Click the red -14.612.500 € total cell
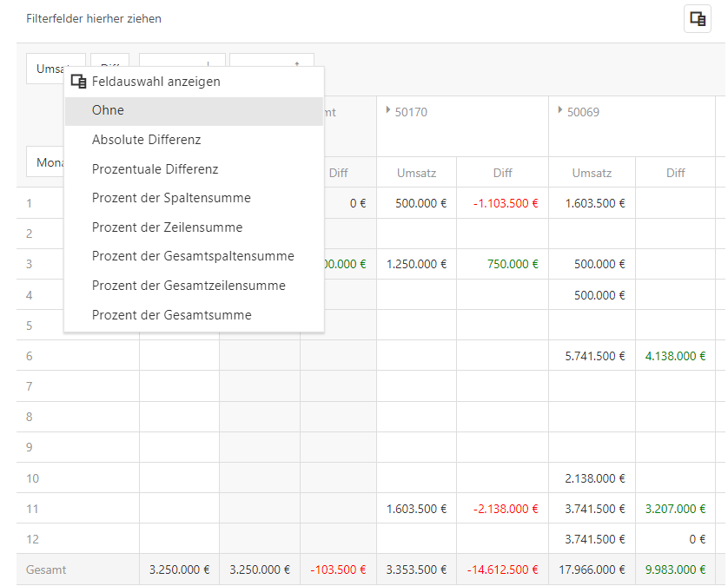 (502, 570)
